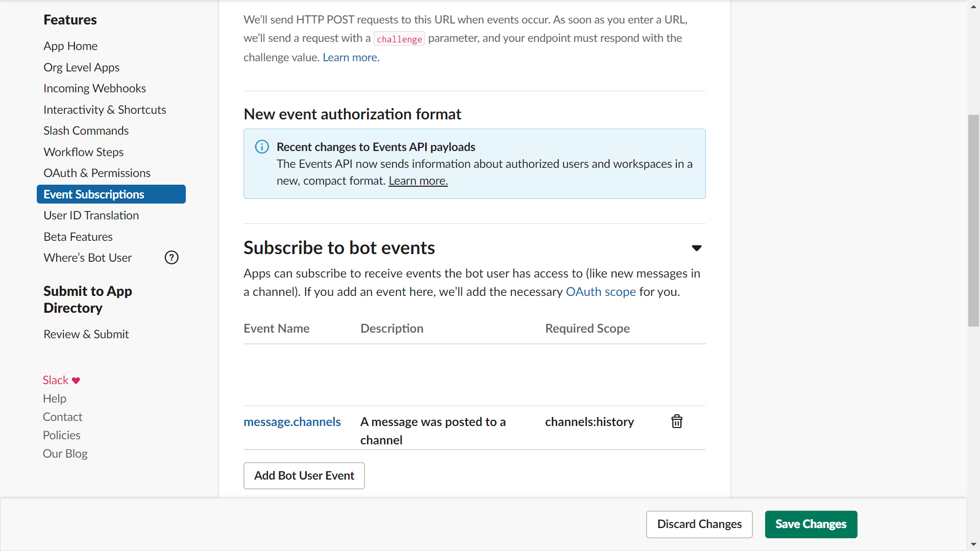The width and height of the screenshot is (980, 551).
Task: Click the scrollbar up arrow
Action: point(973,7)
